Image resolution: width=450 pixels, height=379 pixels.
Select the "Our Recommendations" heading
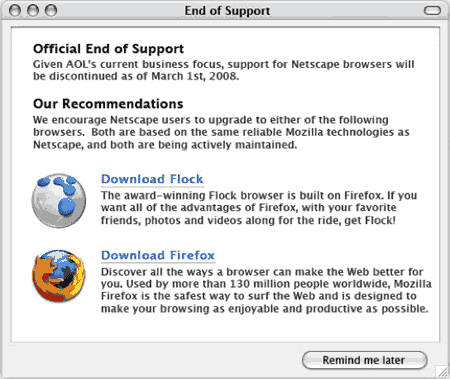click(x=108, y=104)
